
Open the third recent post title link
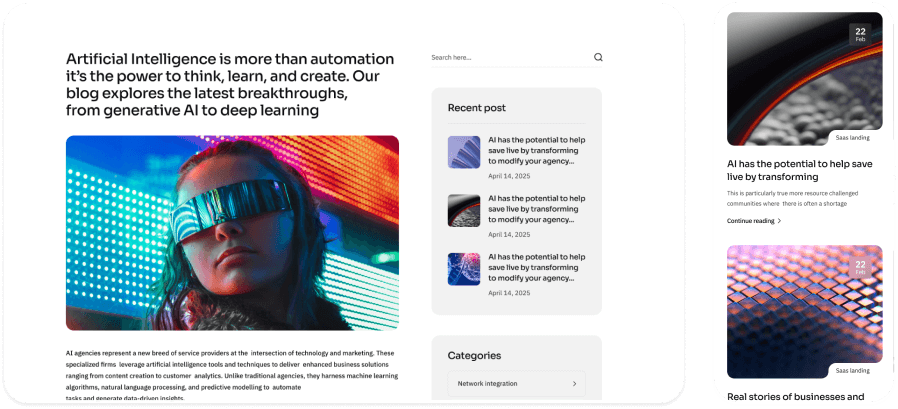coord(536,266)
